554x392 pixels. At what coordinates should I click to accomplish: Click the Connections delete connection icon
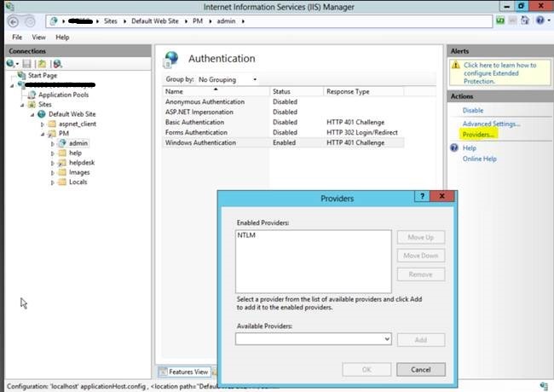pos(58,64)
